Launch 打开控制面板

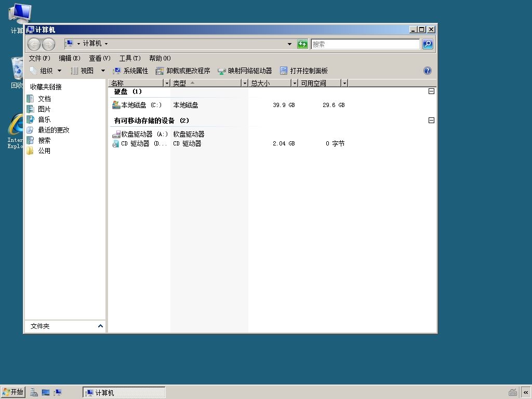click(304, 71)
